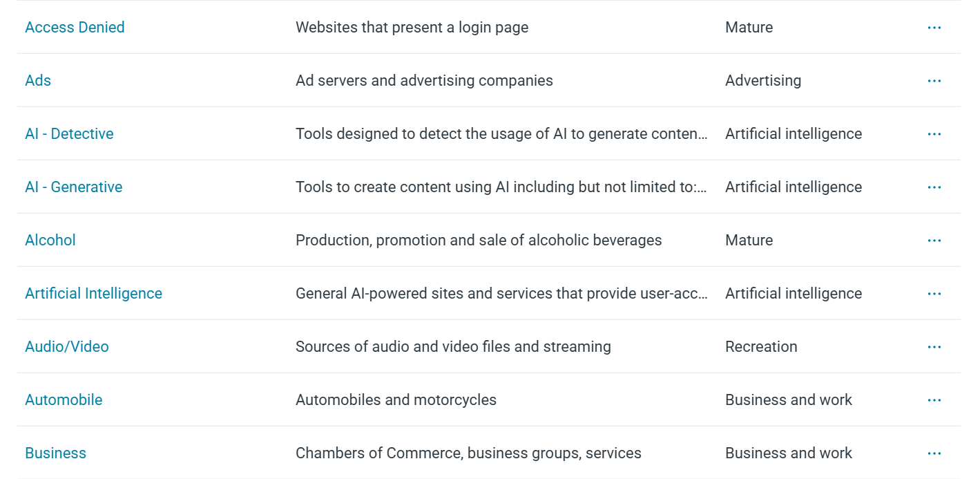Open more options for Artificial Intelligence row
The image size is (980, 479).
[x=934, y=294]
